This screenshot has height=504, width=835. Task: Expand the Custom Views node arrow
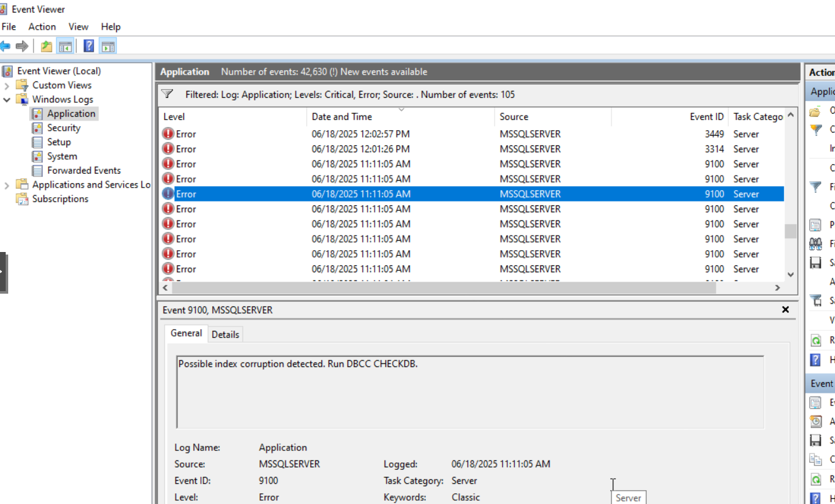(x=7, y=85)
